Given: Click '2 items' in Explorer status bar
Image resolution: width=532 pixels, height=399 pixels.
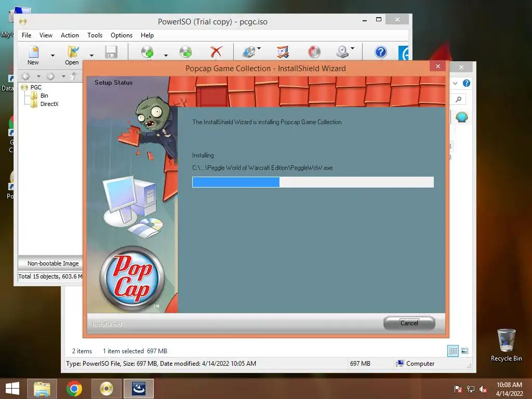Looking at the screenshot, I should [82, 351].
